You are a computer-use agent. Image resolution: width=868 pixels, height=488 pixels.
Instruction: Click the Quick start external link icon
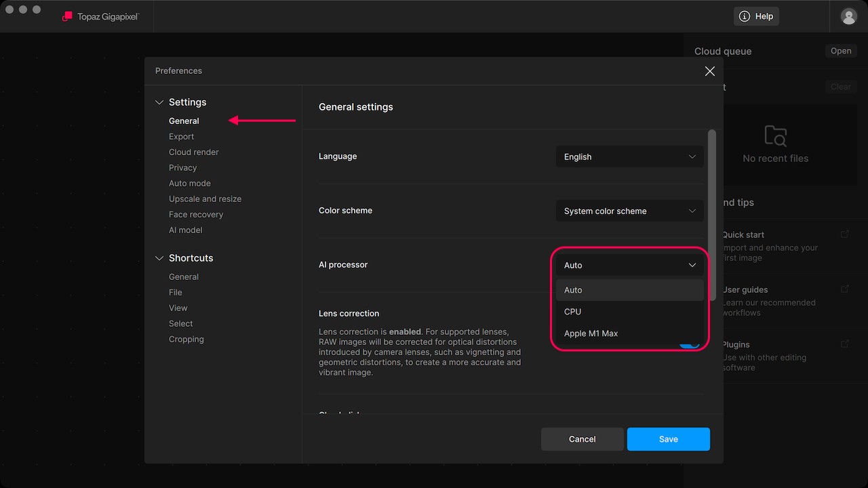[x=844, y=234]
